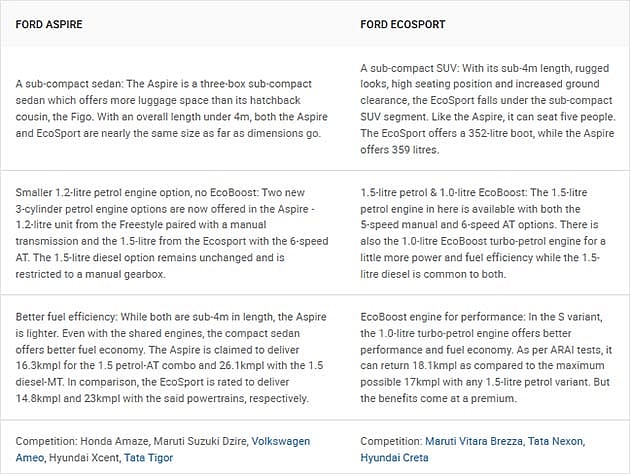Image resolution: width=630 pixels, height=474 pixels.
Task: Click the FORD ECOSPORT column header
Action: pyautogui.click(x=403, y=24)
